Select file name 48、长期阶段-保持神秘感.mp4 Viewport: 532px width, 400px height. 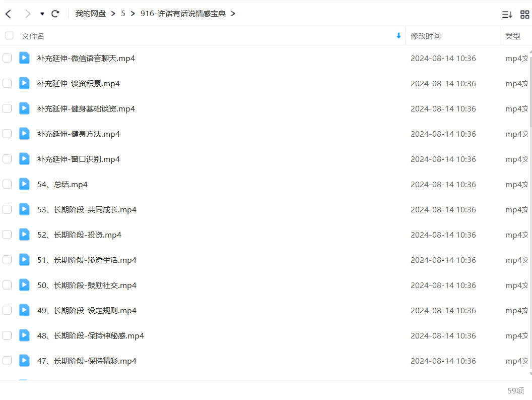tap(91, 336)
